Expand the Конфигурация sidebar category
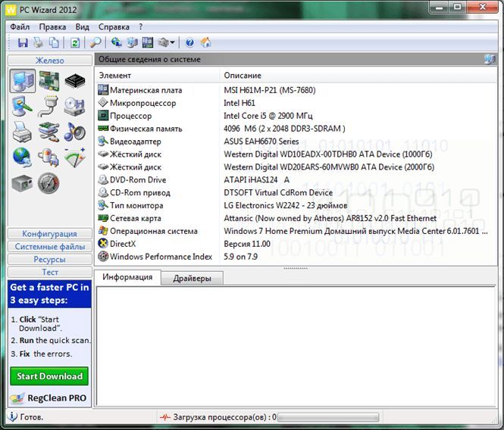Image resolution: width=504 pixels, height=430 pixels. (50, 233)
